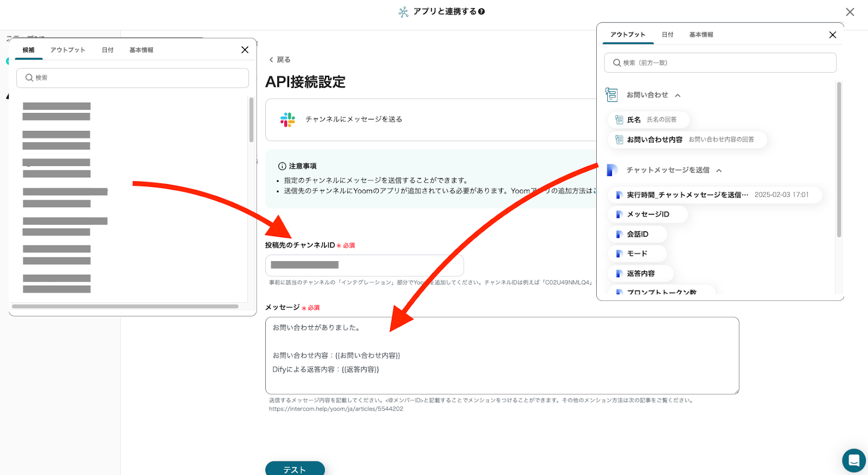Insert the 返答内容 output value
868x475 pixels.
pos(641,274)
